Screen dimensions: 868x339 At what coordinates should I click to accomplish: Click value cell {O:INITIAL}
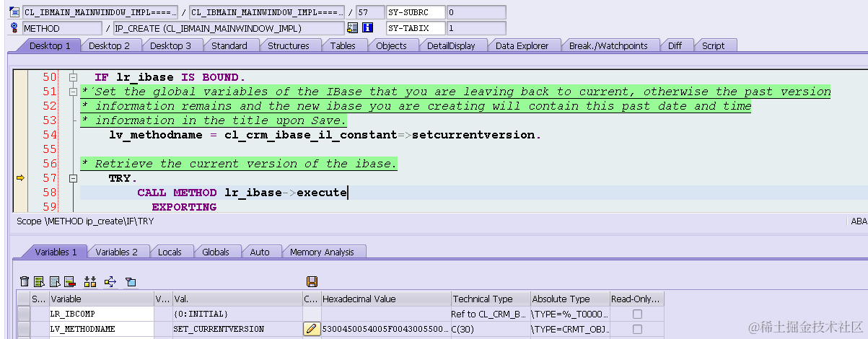(x=237, y=314)
